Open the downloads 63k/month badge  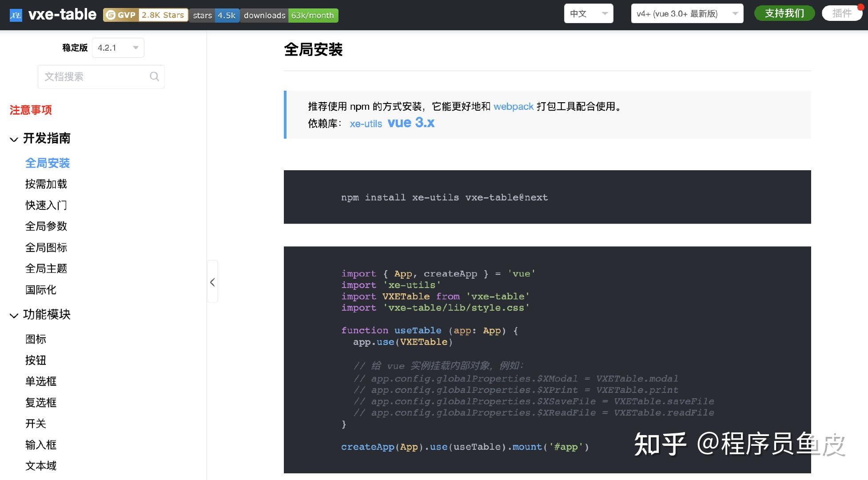coord(289,15)
